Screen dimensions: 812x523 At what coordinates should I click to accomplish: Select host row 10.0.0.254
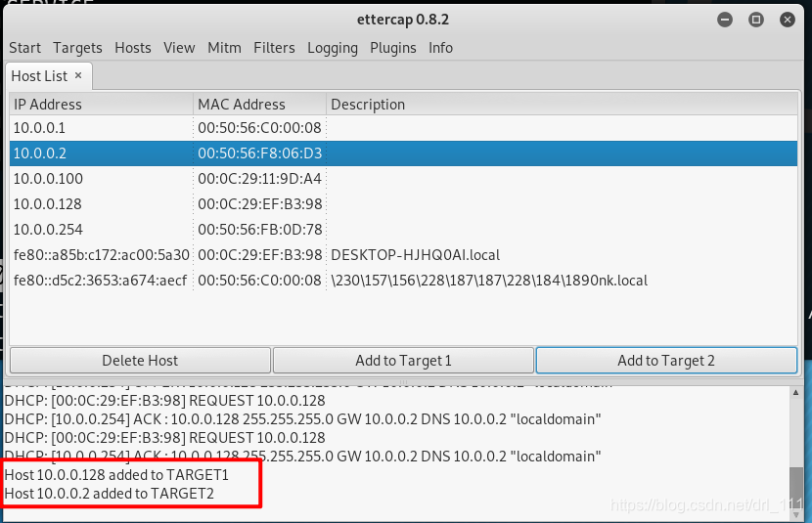pos(403,229)
